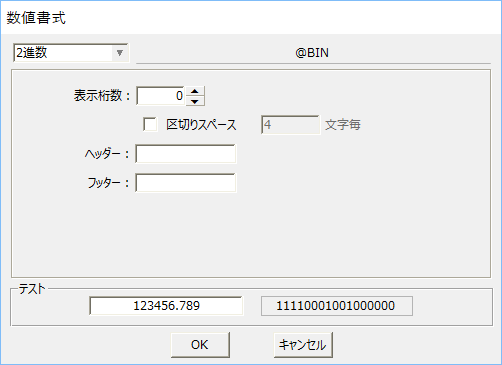Click the 数値書式 dialog title
The image size is (502, 365).
[36, 18]
